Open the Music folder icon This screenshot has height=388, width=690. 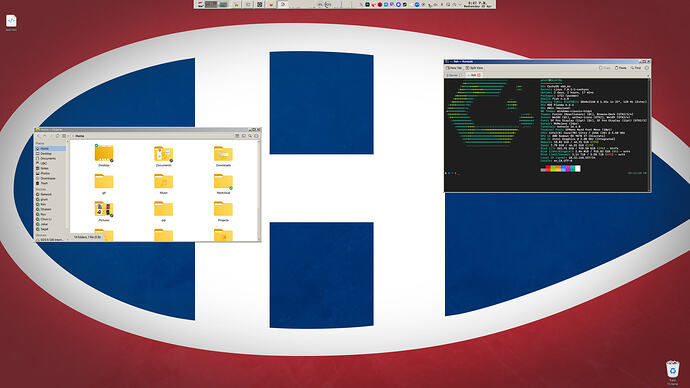click(163, 181)
